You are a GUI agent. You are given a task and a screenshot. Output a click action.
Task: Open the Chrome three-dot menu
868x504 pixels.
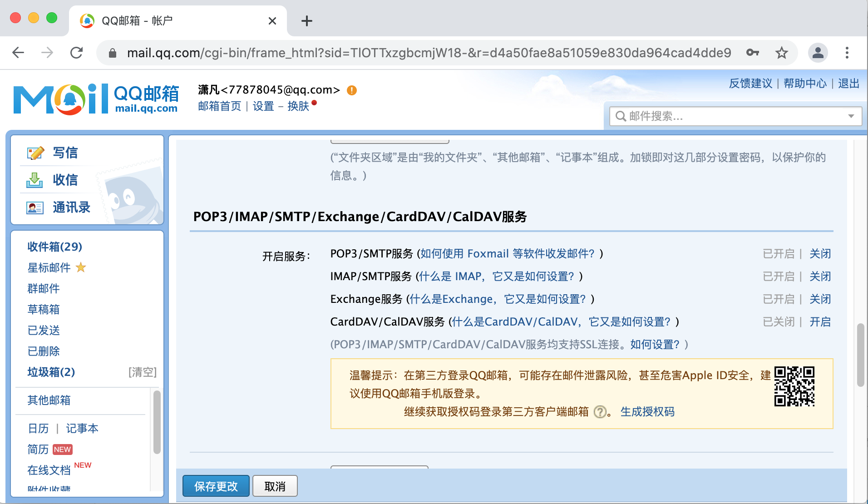(847, 53)
